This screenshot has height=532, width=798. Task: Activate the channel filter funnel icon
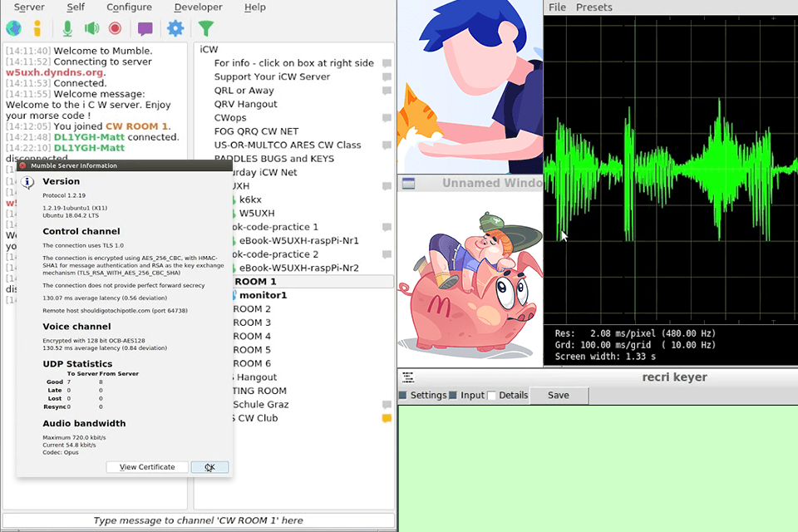coord(204,27)
